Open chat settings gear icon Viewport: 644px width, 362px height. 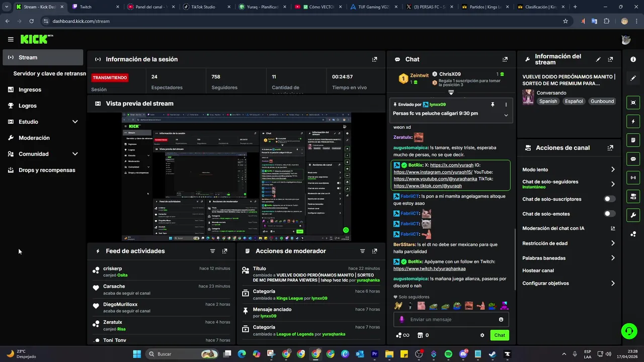point(482,335)
